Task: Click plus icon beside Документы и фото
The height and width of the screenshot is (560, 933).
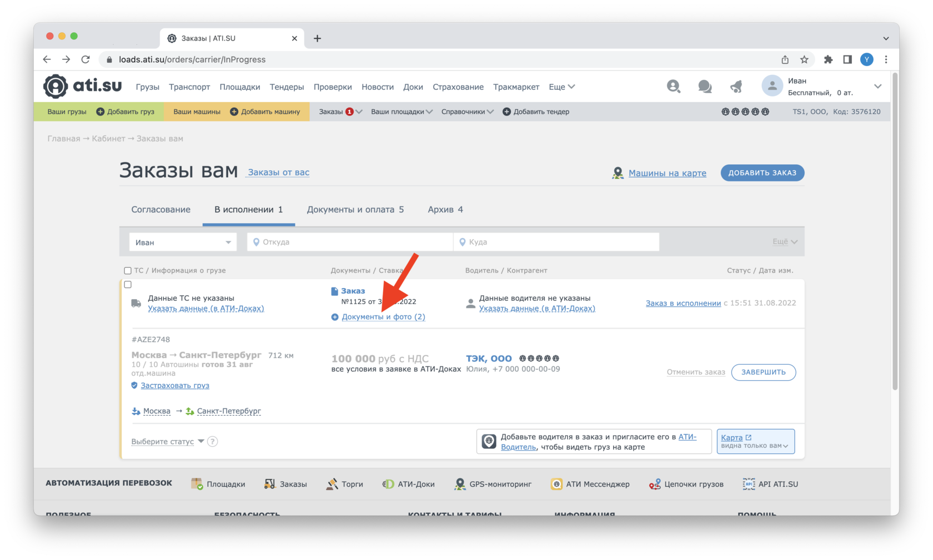Action: 335,317
